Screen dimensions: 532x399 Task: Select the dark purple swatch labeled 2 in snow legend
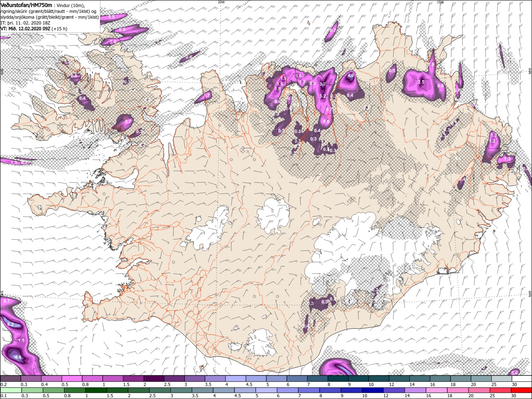coord(153,379)
